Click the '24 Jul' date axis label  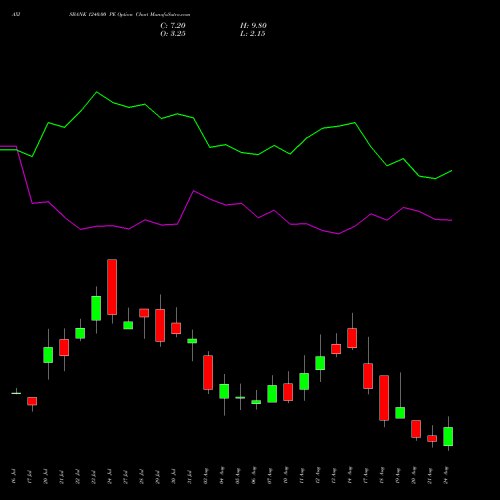pyautogui.click(x=110, y=476)
